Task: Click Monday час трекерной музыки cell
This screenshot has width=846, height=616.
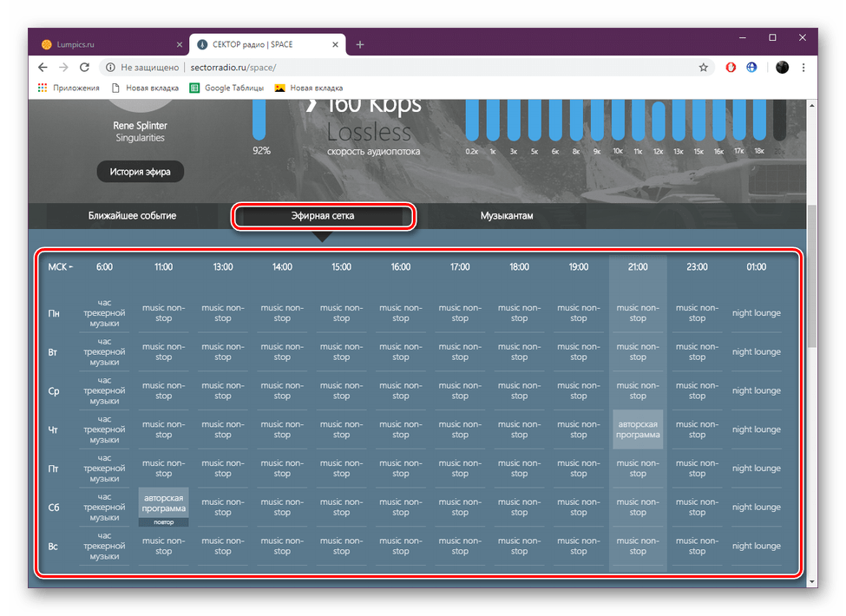Action: tap(104, 313)
